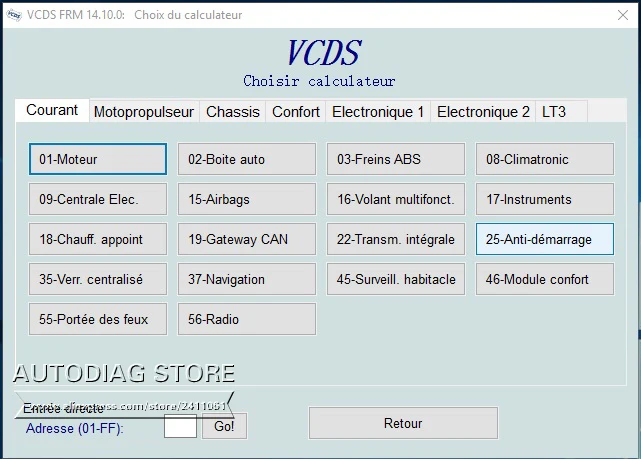641x459 pixels.
Task: Click the Adresse (01-FF) input field
Action: (180, 426)
